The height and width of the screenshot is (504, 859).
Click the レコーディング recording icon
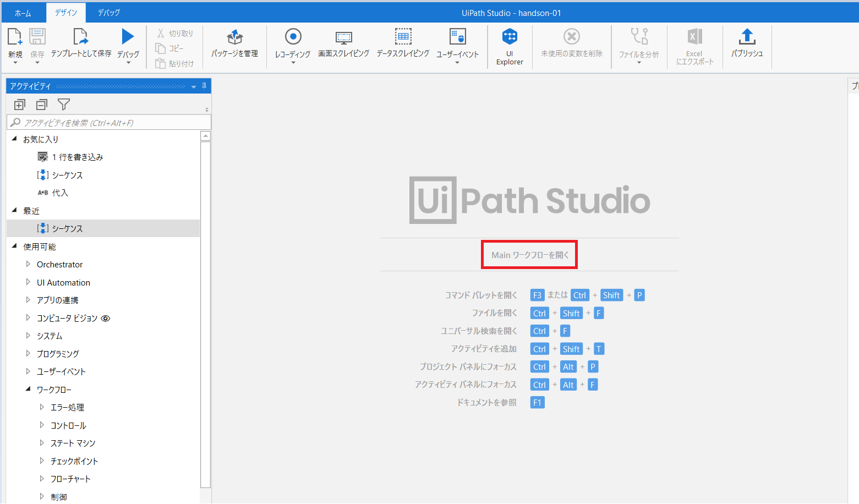293,37
